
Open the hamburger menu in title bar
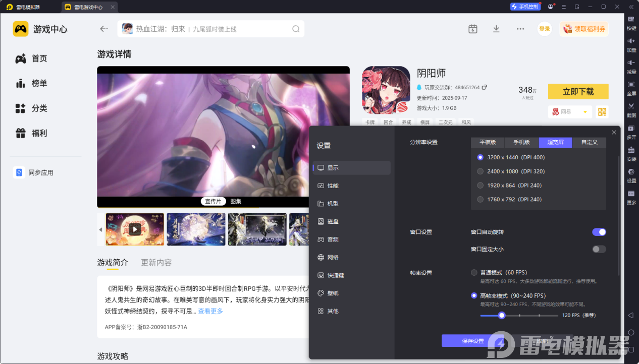(x=563, y=7)
